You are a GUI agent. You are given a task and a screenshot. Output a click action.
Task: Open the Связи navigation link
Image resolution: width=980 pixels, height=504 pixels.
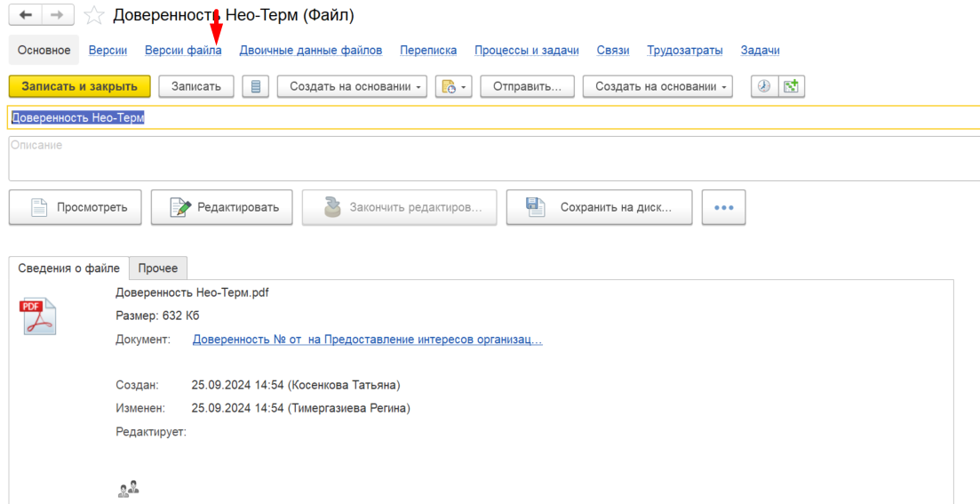click(612, 50)
